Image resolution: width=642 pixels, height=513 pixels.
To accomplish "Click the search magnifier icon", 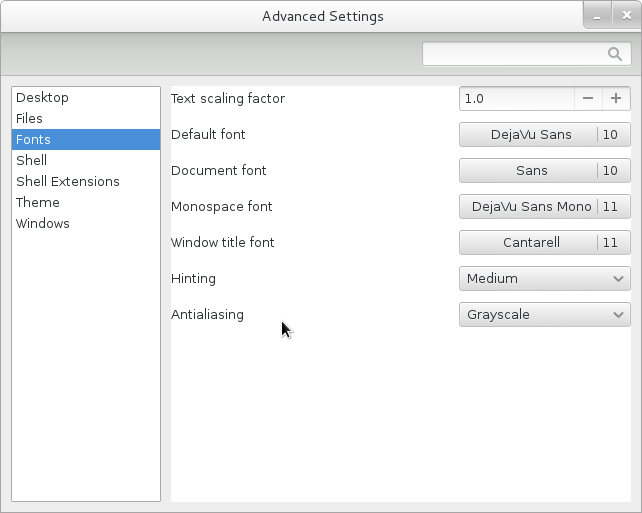I will [x=615, y=54].
